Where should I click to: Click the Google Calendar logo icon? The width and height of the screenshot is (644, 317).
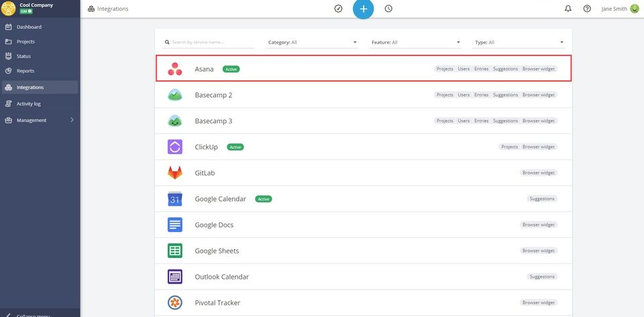tap(175, 199)
